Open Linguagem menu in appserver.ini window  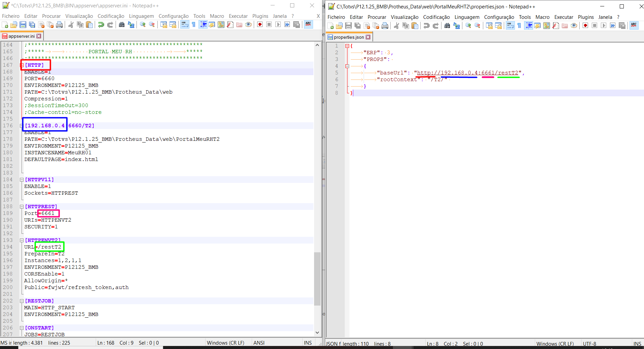click(x=142, y=16)
